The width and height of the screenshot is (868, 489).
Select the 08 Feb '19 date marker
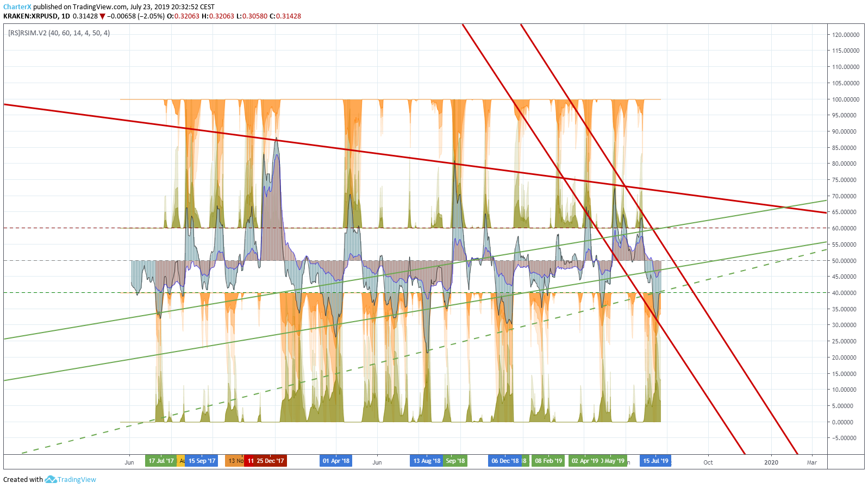[548, 461]
